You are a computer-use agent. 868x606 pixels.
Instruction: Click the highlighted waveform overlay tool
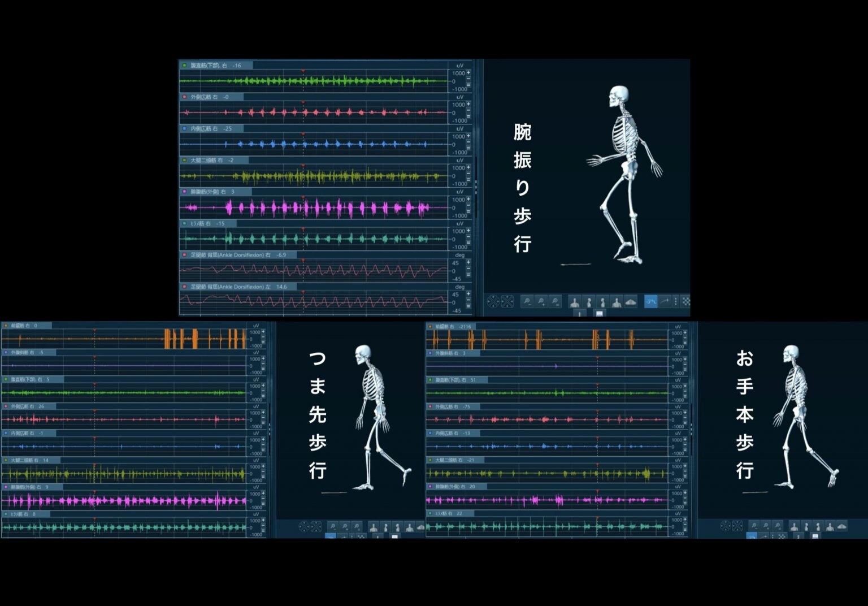click(651, 302)
